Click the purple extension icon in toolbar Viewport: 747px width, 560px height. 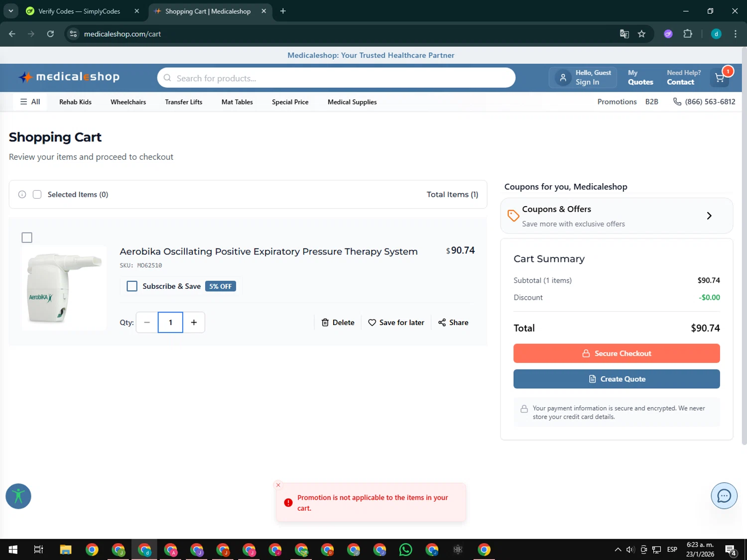click(x=668, y=34)
